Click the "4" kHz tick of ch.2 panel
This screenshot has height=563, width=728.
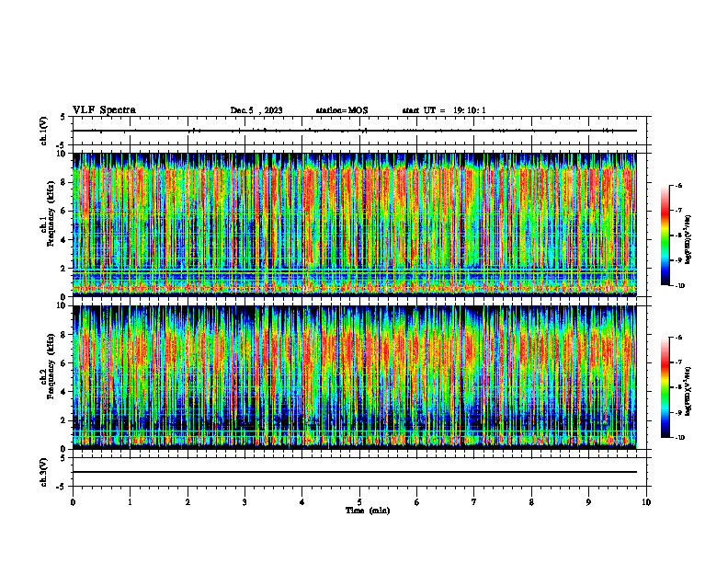pos(64,392)
